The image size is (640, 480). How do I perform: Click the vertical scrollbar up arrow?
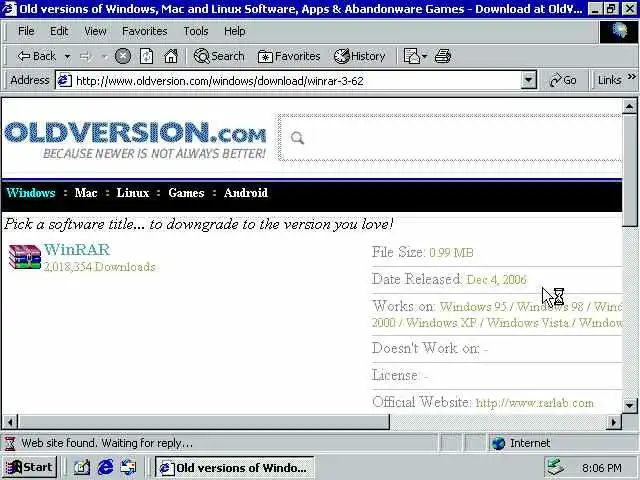click(x=629, y=107)
